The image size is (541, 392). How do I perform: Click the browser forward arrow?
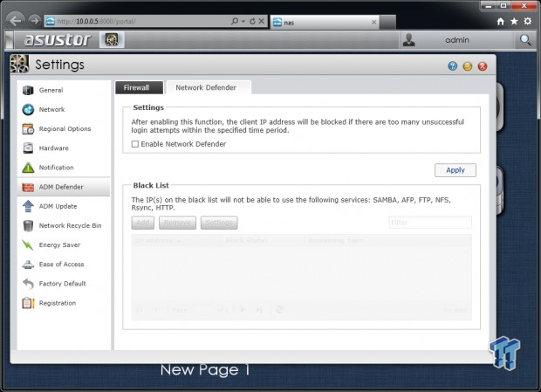(x=35, y=21)
